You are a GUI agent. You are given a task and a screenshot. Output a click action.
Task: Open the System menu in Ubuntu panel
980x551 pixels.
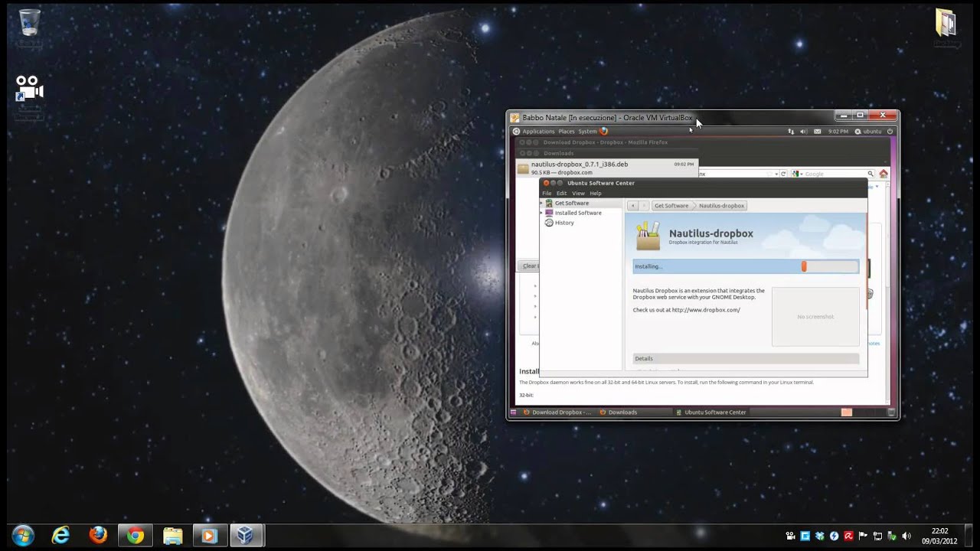[x=587, y=132]
